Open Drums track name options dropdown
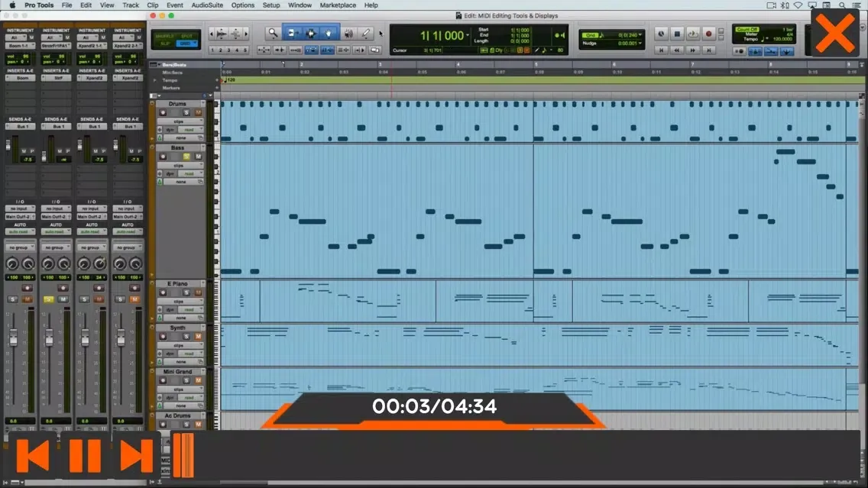 click(x=203, y=103)
